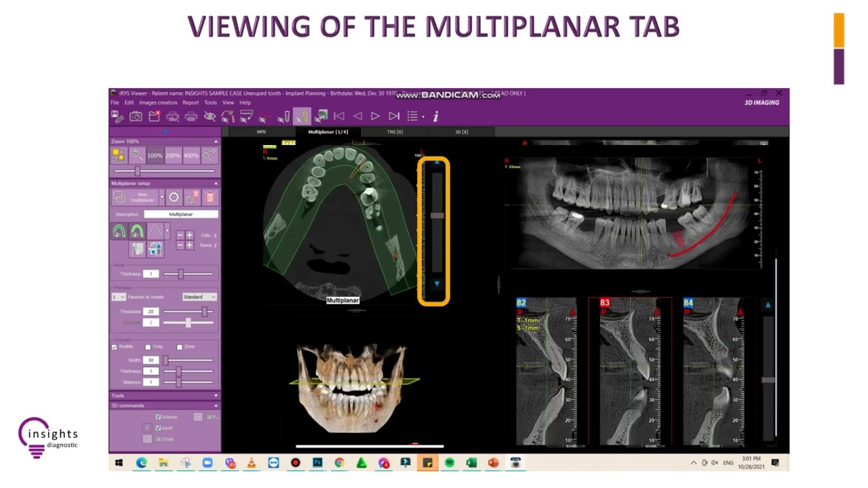
Task: Set zoom to 400%
Action: pyautogui.click(x=191, y=155)
